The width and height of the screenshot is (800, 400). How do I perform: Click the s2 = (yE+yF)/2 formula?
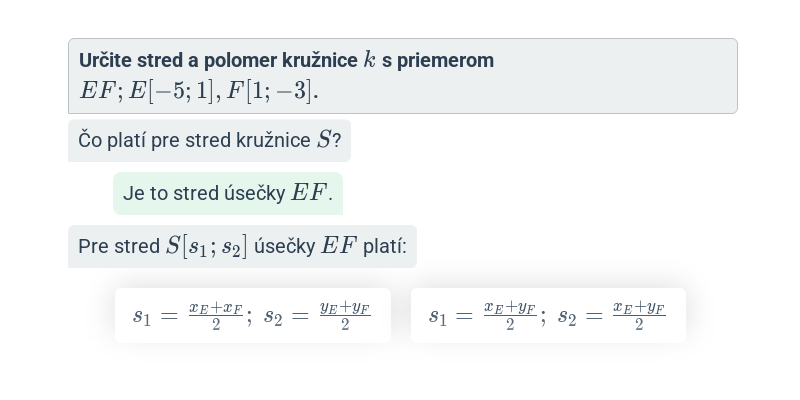tap(317, 316)
